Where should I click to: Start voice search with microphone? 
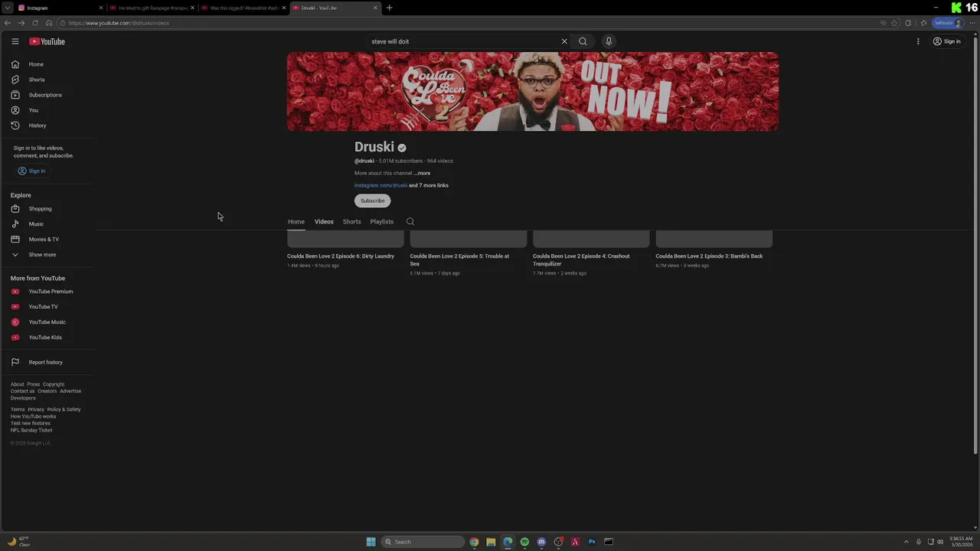click(609, 41)
